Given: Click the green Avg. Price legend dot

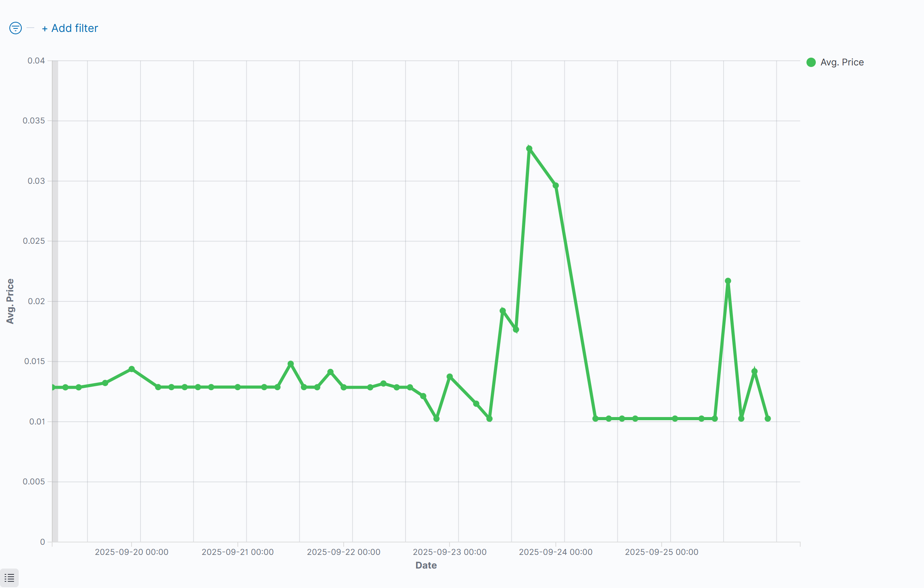Looking at the screenshot, I should click(811, 62).
